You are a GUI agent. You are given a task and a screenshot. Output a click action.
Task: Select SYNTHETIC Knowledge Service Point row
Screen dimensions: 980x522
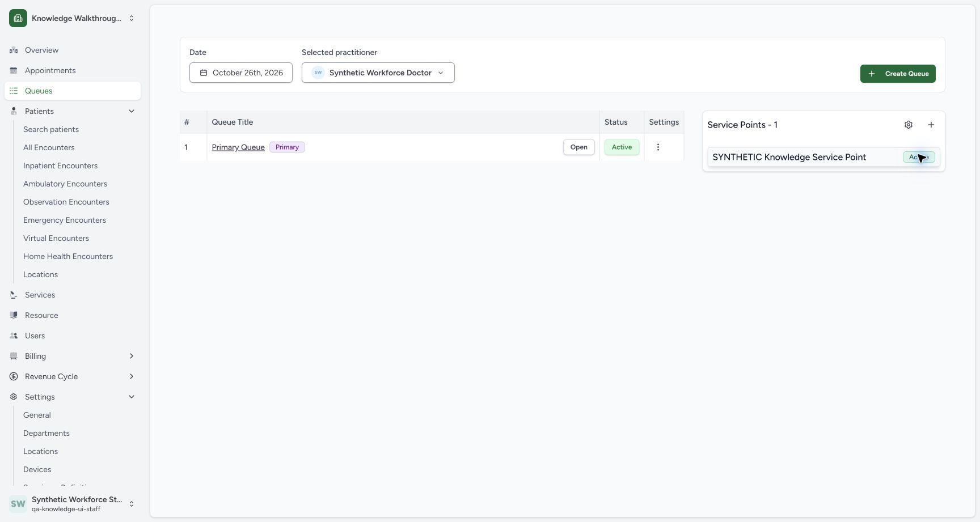pos(823,157)
